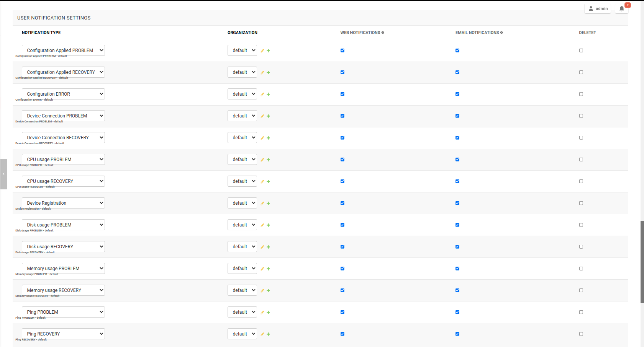Open organization dropdown for Memory usage RECOVERY
Screen dimensions: 644x347
click(242, 290)
